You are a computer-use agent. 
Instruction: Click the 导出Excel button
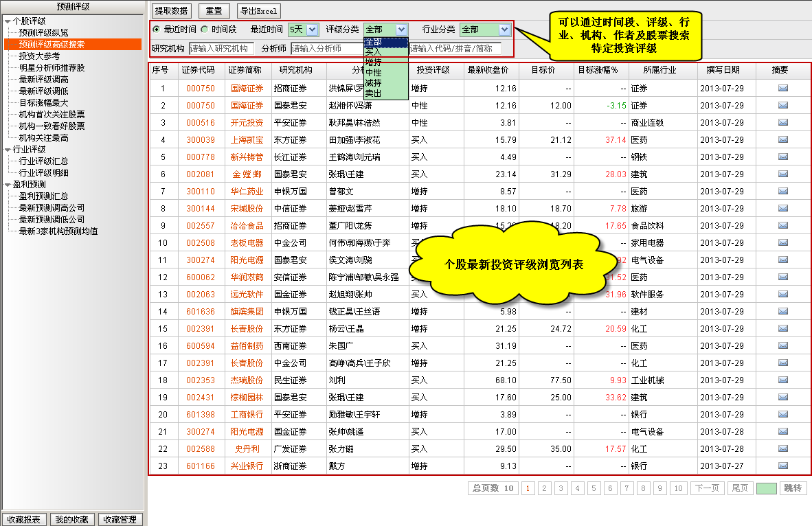[258, 11]
